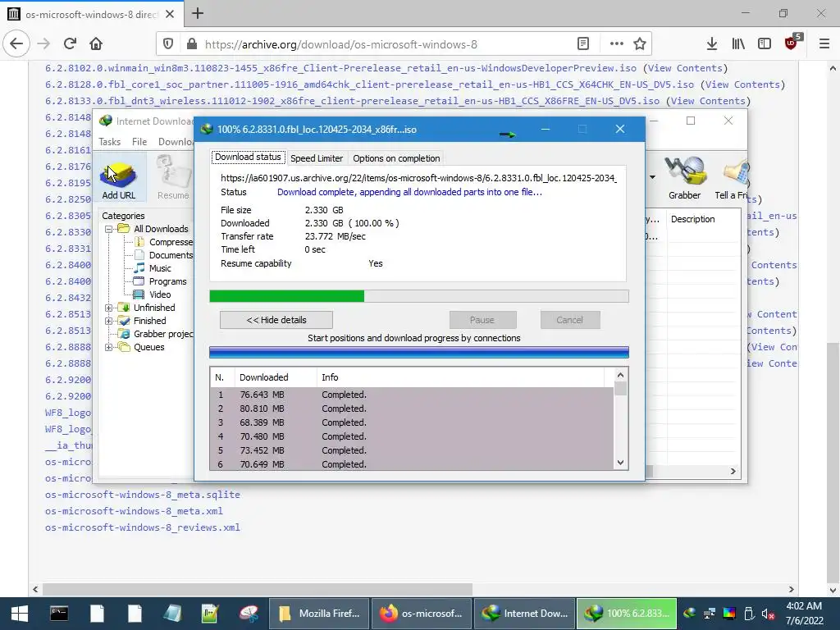This screenshot has height=630, width=840.
Task: Open IDM toolbar overflow dropdown arrow
Action: 652,177
